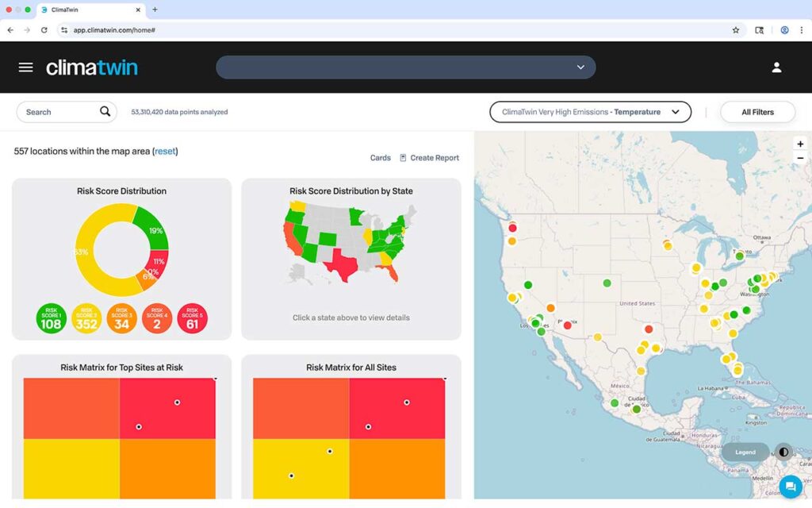
Task: Toggle the bookmark star in the address bar
Action: [736, 29]
